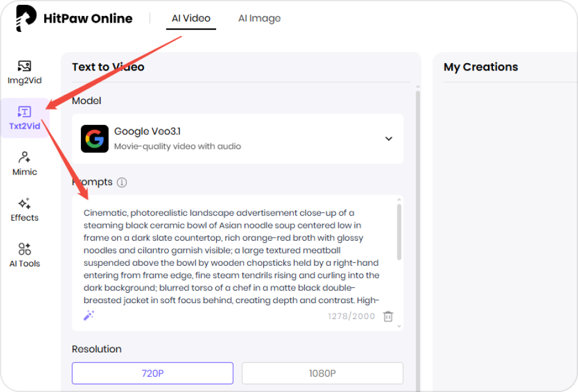Select the AI Video tab
578x392 pixels.
point(190,18)
